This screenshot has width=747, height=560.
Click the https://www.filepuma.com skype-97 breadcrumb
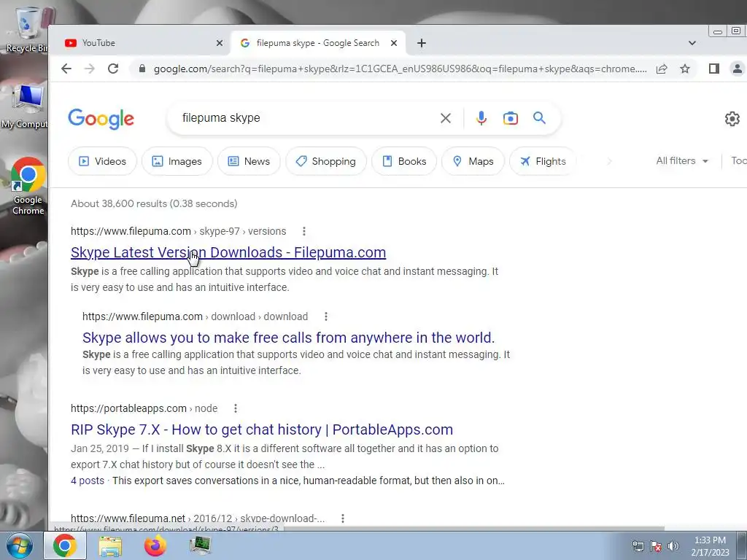(178, 231)
